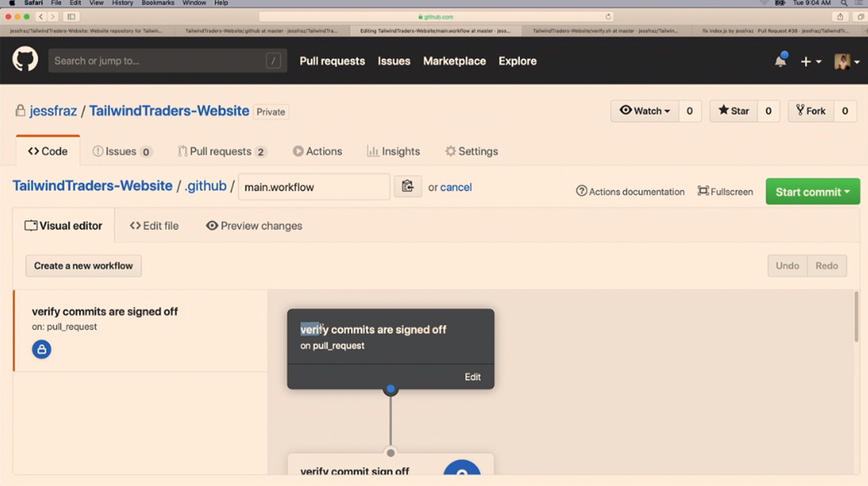Open Actions documentation

click(630, 192)
